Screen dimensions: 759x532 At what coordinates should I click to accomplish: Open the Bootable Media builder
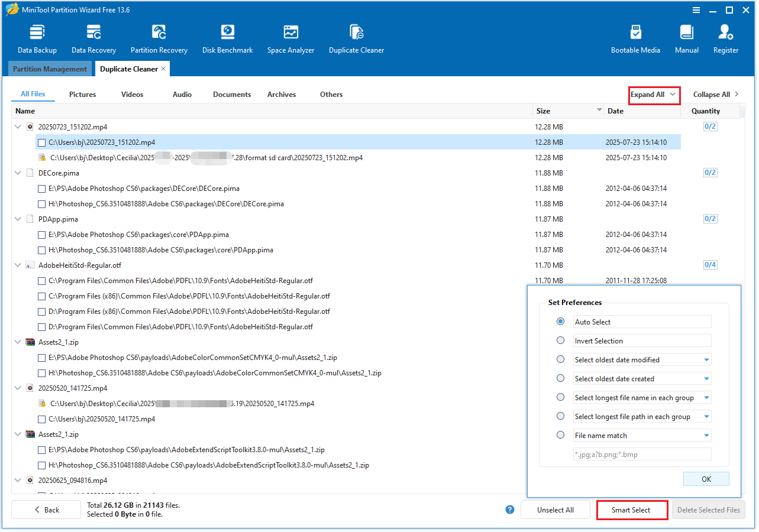(x=636, y=39)
